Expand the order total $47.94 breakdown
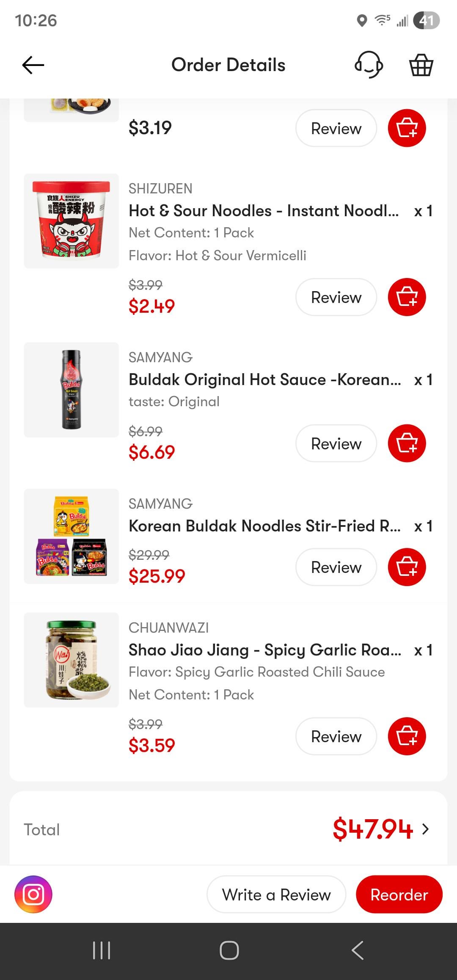Screen dimensions: 457x980 (425, 829)
